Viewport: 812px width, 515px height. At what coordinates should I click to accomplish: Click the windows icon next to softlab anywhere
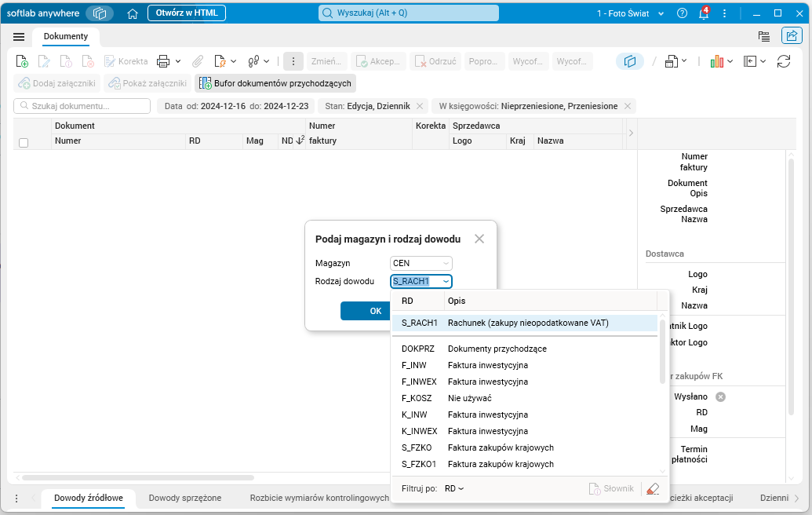100,13
